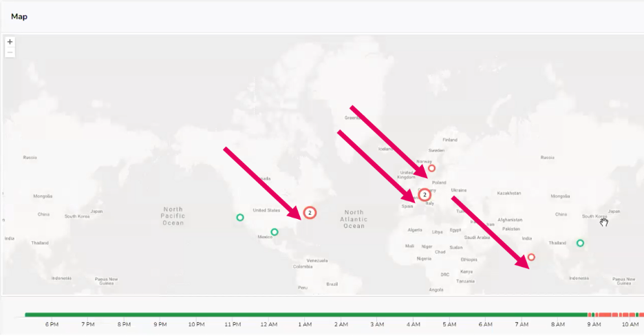Image resolution: width=644 pixels, height=336 pixels.
Task: Click the green timeline bar above 4 AM
Action: coord(413,315)
